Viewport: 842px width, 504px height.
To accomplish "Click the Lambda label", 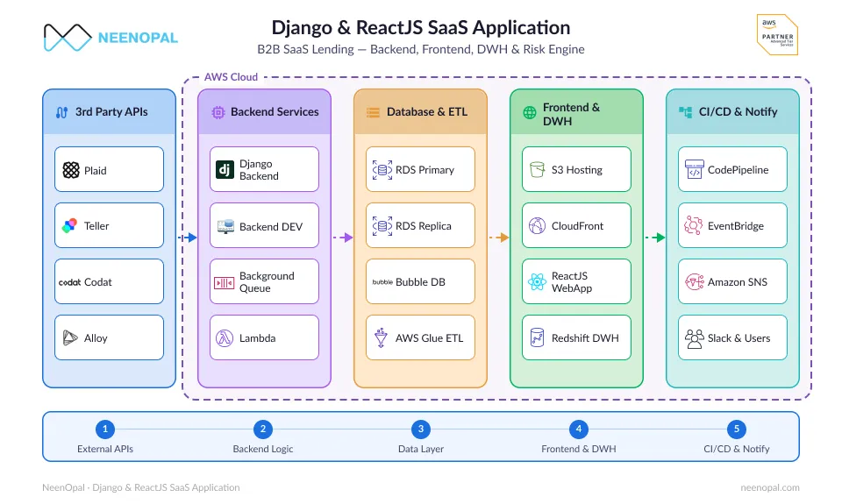I will pyautogui.click(x=257, y=338).
